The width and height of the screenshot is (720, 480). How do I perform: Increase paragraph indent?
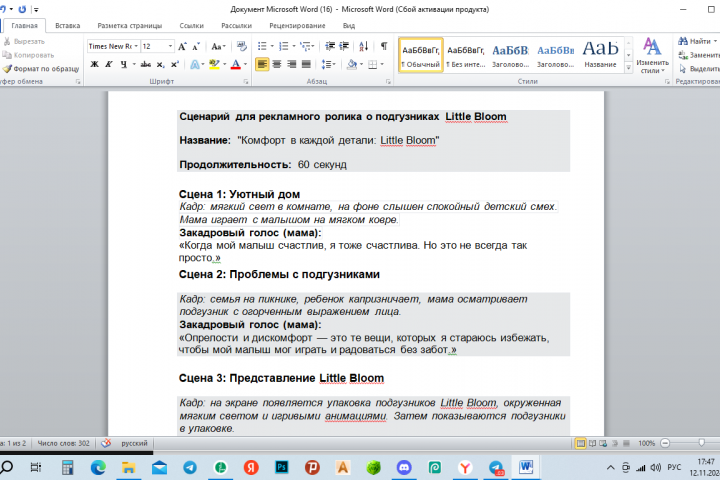click(x=344, y=46)
